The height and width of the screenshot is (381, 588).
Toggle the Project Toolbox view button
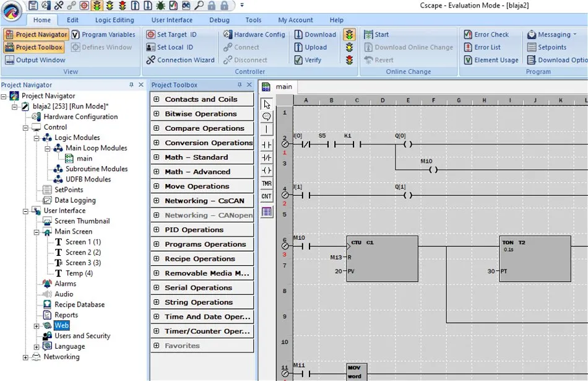click(34, 47)
